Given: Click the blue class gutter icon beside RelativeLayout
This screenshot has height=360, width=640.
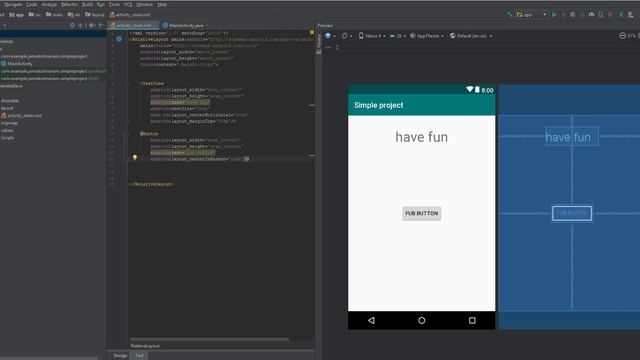Looking at the screenshot, I should (x=119, y=39).
